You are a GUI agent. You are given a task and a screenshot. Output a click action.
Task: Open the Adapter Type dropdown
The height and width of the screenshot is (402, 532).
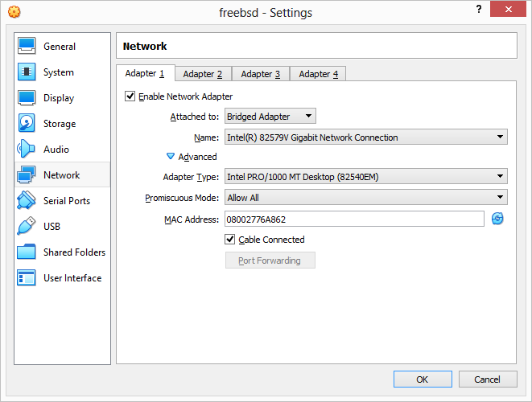[x=365, y=176]
